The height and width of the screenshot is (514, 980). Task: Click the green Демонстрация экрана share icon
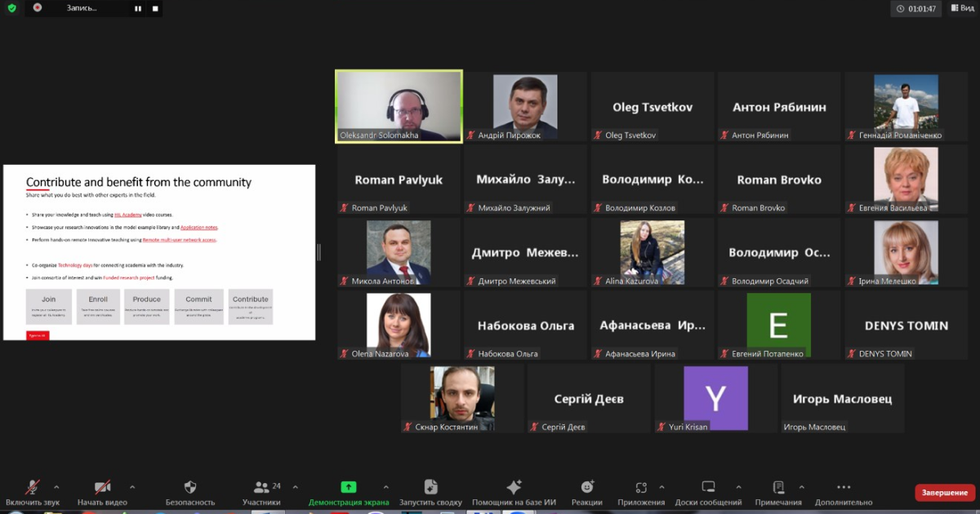click(x=349, y=487)
